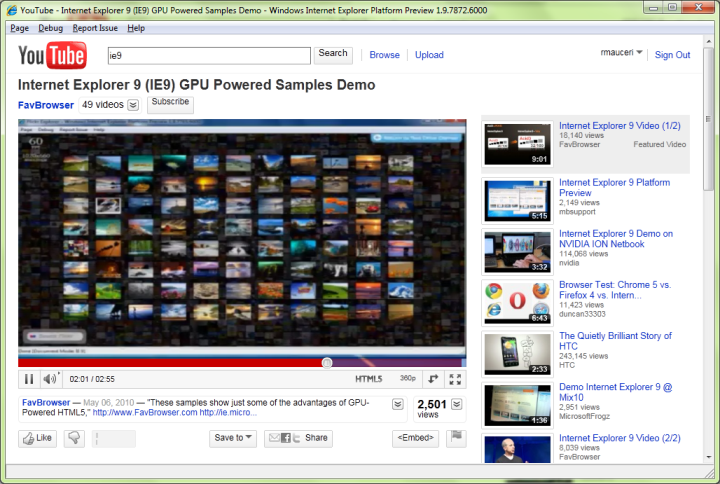Image resolution: width=720 pixels, height=484 pixels.
Task: Click the Featured Video label
Action: point(660,144)
